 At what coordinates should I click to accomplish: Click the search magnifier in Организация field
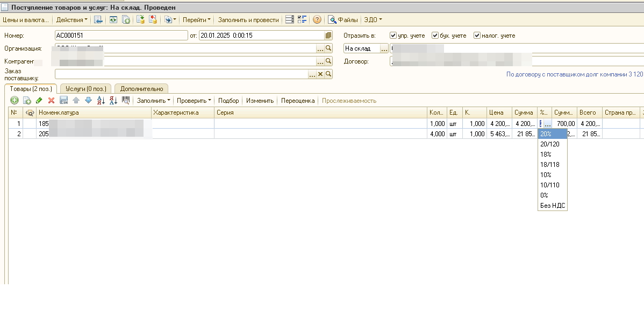click(328, 48)
